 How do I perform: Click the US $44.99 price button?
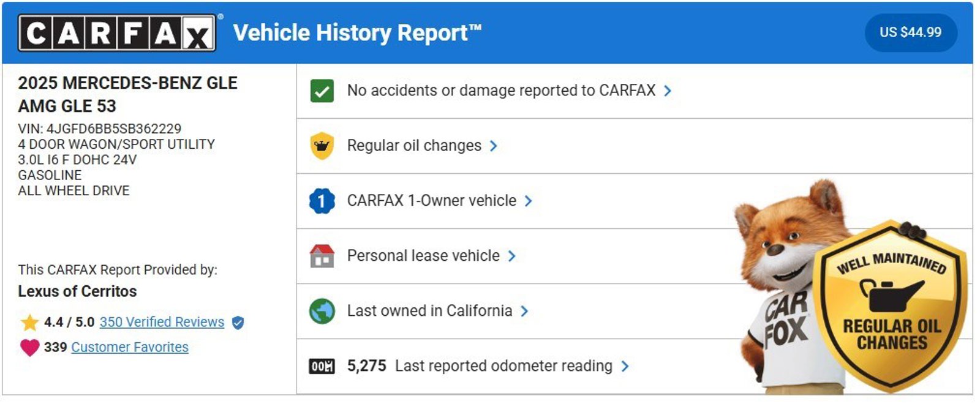tap(910, 32)
